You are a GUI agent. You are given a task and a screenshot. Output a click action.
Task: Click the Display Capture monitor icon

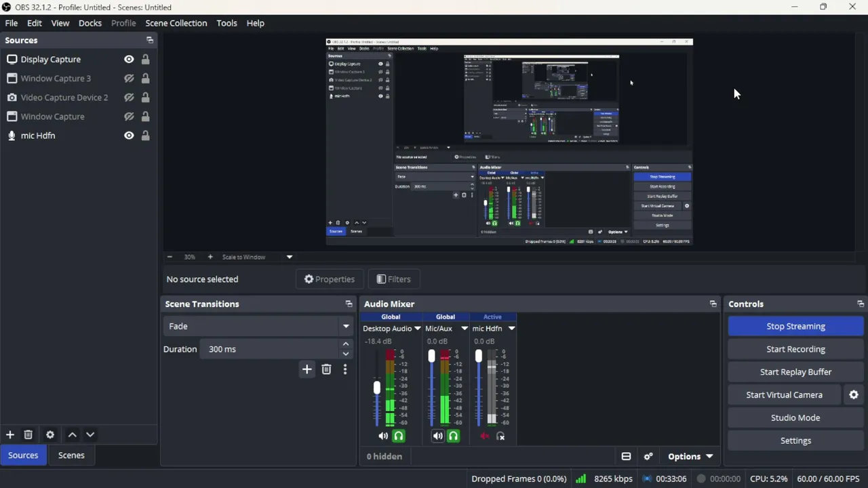click(12, 59)
